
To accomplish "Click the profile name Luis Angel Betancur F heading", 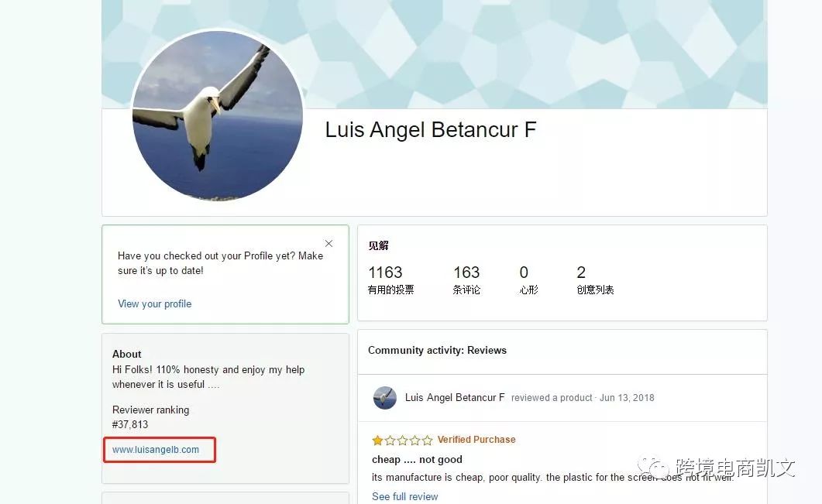I will tap(431, 130).
